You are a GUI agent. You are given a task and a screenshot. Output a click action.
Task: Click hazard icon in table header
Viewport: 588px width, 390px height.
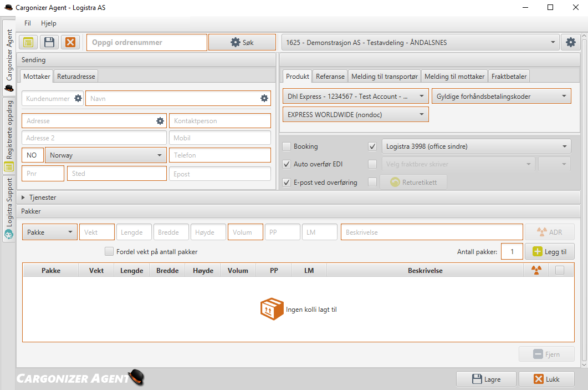point(536,270)
